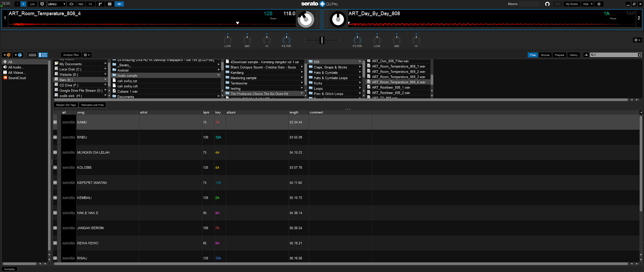644x272 pixels.
Task: Sort by the bpm column header
Action: (208, 112)
